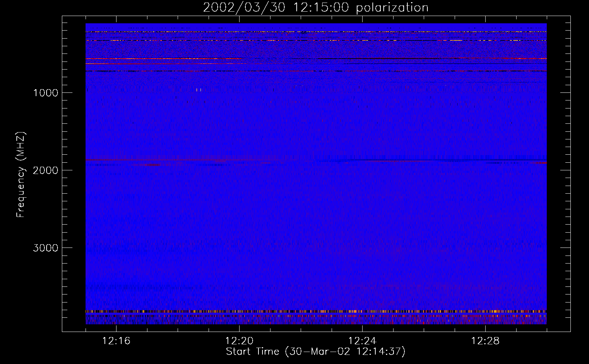Click the plot title '2002/03/30 12:15:00 polarization'
Image resolution: width=589 pixels, height=364 pixels.
click(x=315, y=8)
